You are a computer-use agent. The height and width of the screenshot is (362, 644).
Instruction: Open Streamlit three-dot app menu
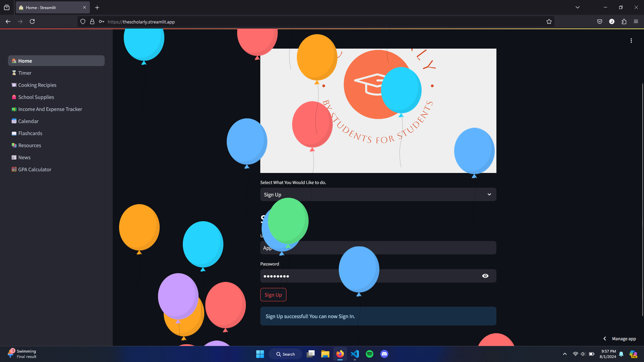[x=631, y=41]
